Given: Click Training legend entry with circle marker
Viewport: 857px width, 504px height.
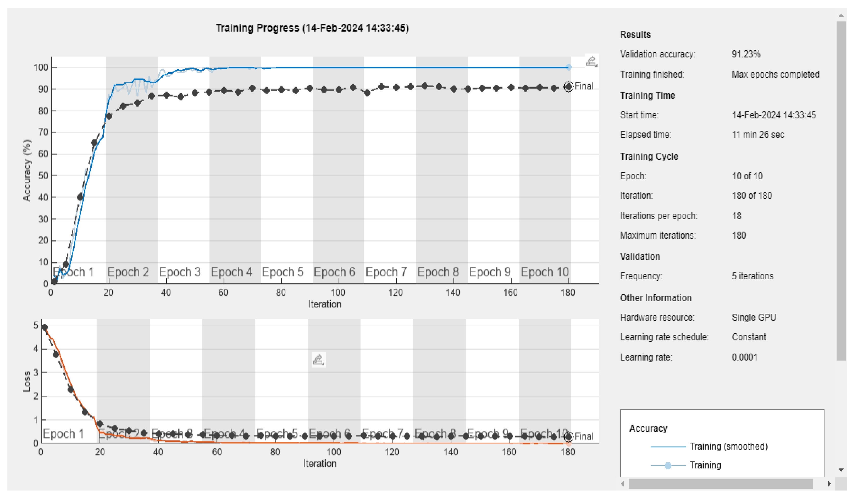Looking at the screenshot, I should click(x=705, y=465).
